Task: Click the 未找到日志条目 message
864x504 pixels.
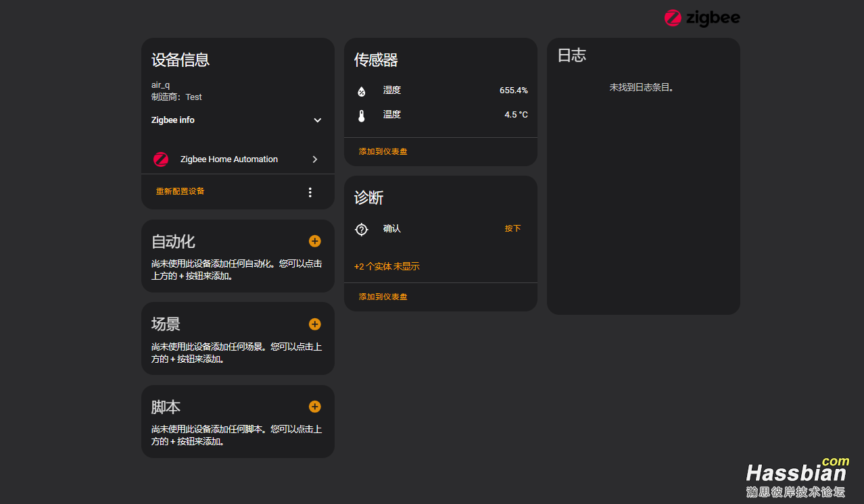Action: coord(642,87)
